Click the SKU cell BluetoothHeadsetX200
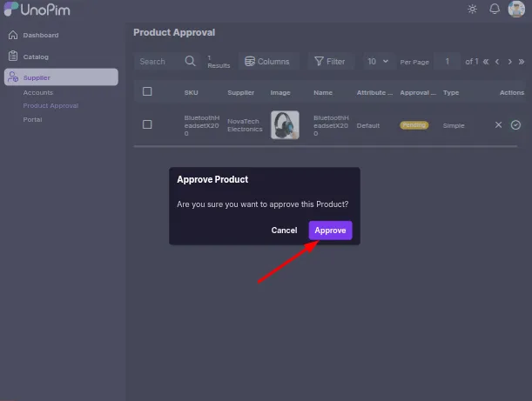This screenshot has width=532, height=401. pos(201,125)
